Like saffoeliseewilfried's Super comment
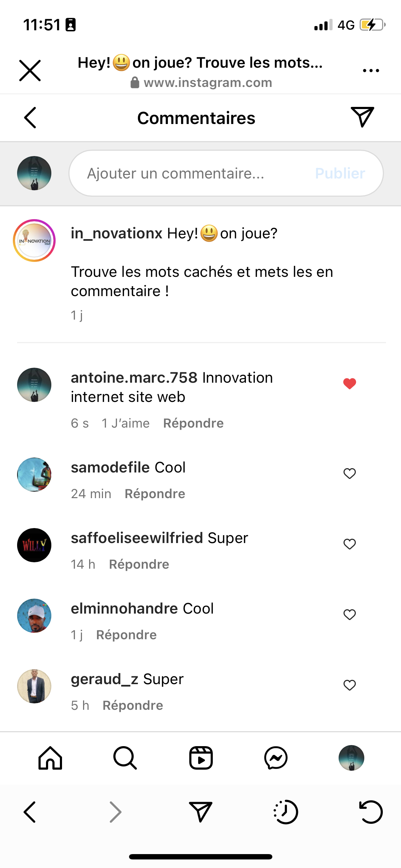 click(350, 544)
